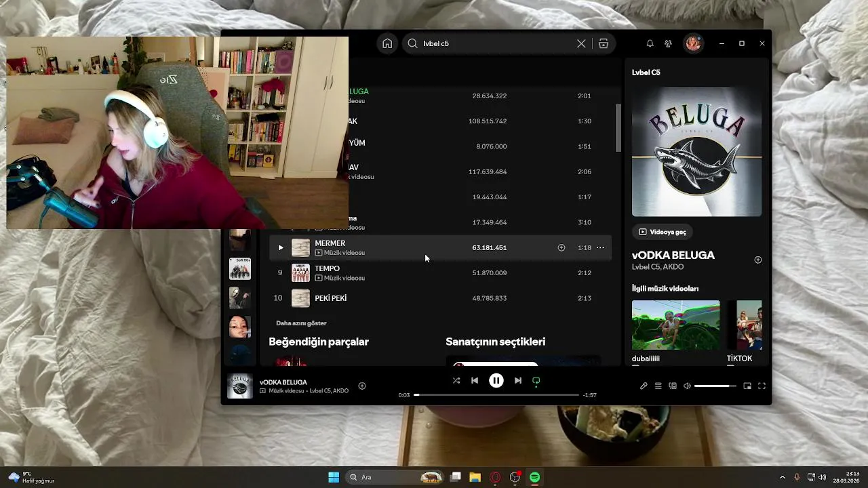The height and width of the screenshot is (488, 868).
Task: Clear the search text with the X icon
Action: coord(581,43)
